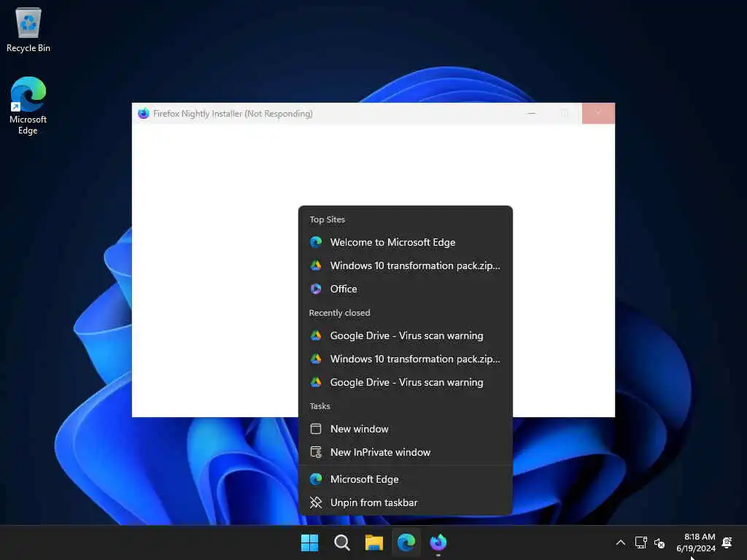The image size is (747, 560).
Task: Click the Firefox Nightly Installer title text
Action: point(233,114)
